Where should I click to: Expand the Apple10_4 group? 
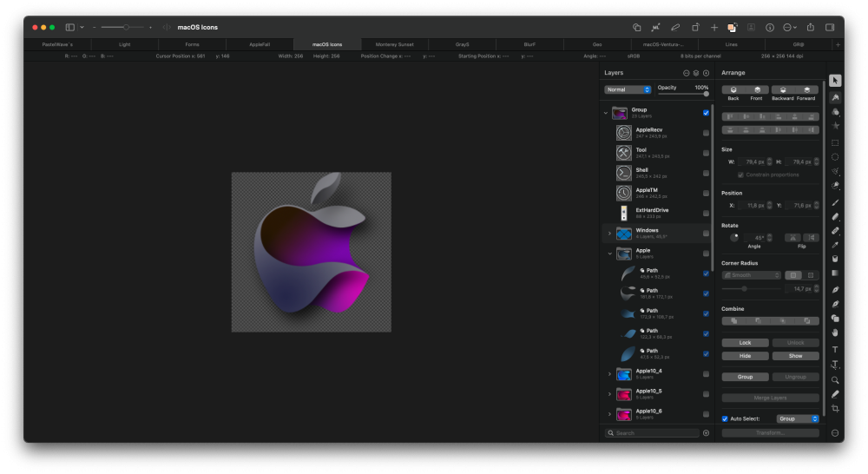(x=609, y=374)
